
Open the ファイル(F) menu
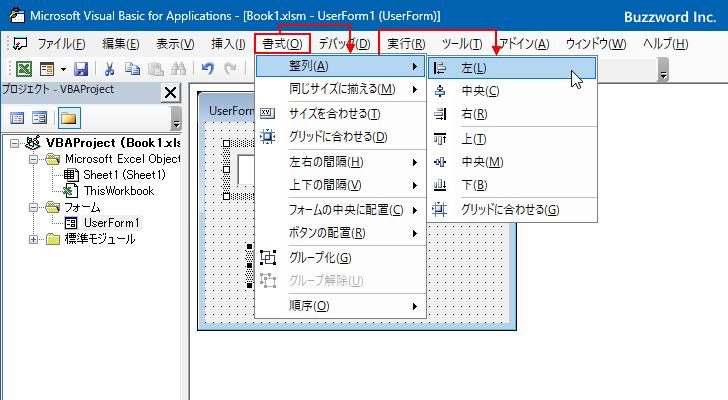(x=61, y=44)
